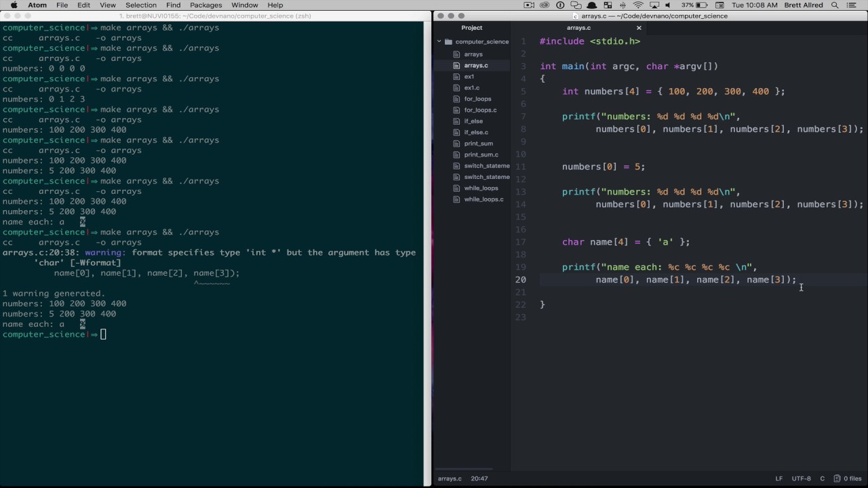The width and height of the screenshot is (868, 488).
Task: Open the Selection menu
Action: 141,5
